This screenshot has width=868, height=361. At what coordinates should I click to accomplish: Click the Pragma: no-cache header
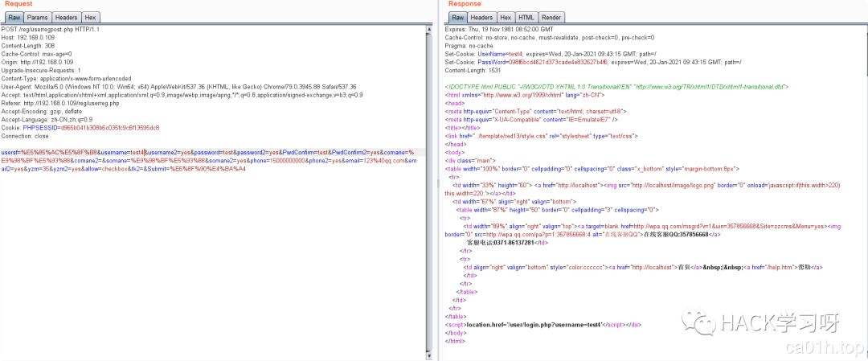coord(469,45)
